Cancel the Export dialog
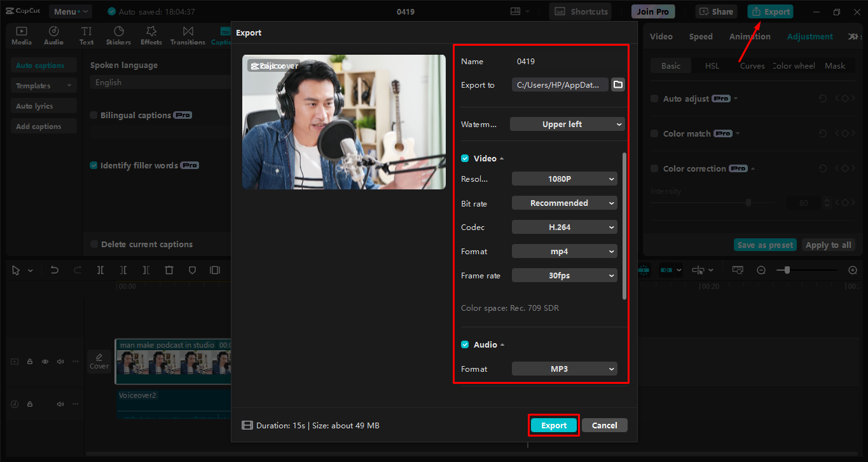The height and width of the screenshot is (462, 868). pyautogui.click(x=605, y=426)
